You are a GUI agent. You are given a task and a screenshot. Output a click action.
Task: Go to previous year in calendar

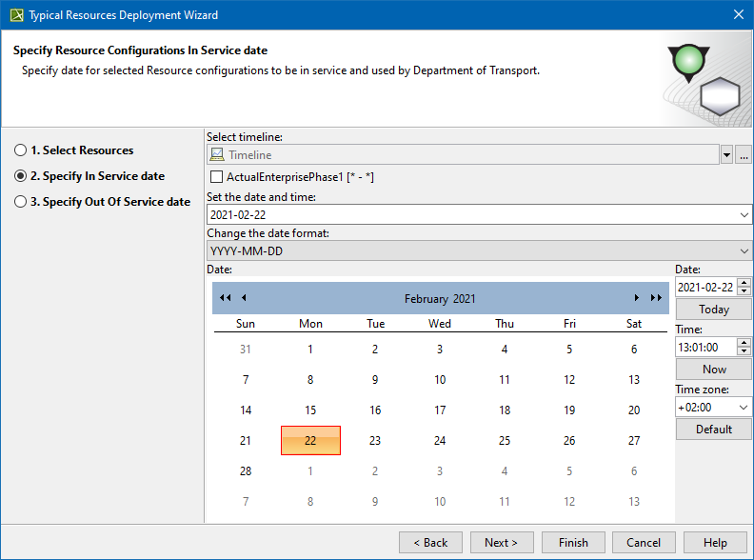225,298
